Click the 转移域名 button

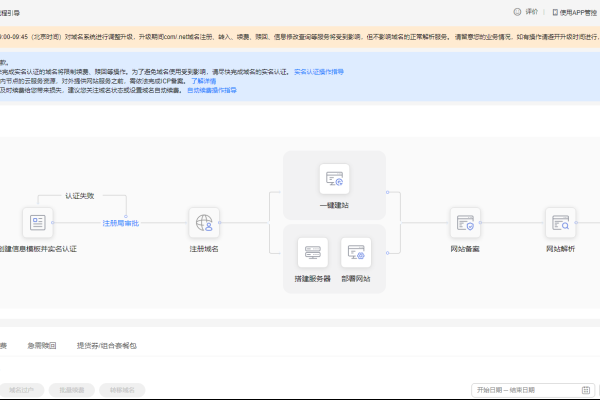(122, 390)
